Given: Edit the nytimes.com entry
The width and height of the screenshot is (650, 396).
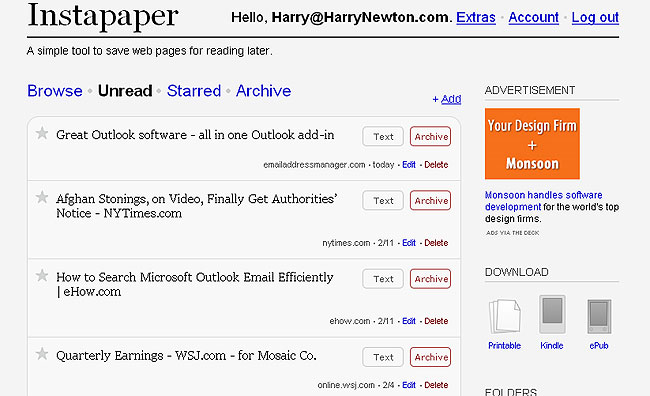Looking at the screenshot, I should 409,243.
